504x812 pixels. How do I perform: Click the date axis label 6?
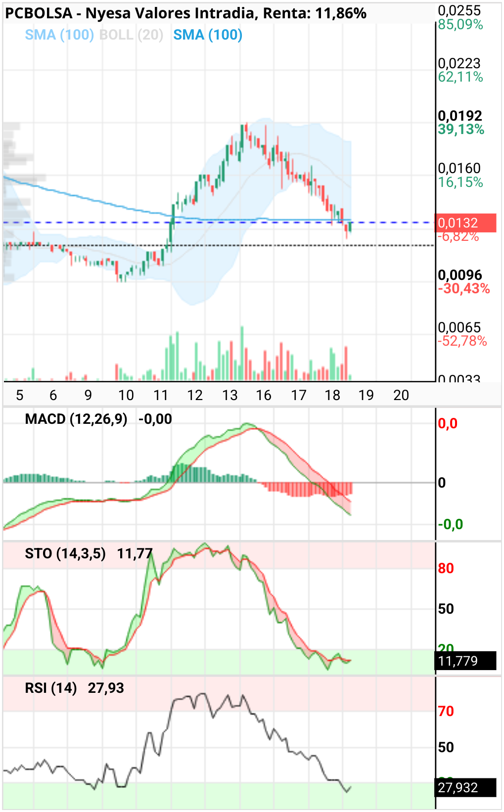point(53,395)
